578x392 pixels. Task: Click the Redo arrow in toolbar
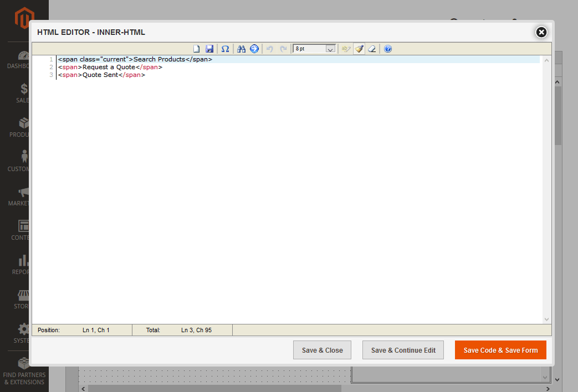(x=283, y=49)
